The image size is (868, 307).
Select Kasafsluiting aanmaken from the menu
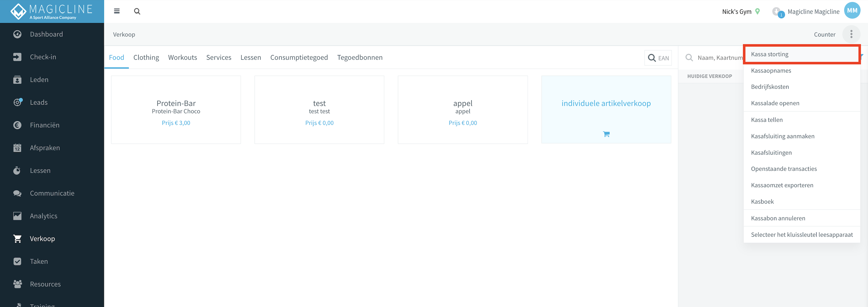(x=802, y=136)
